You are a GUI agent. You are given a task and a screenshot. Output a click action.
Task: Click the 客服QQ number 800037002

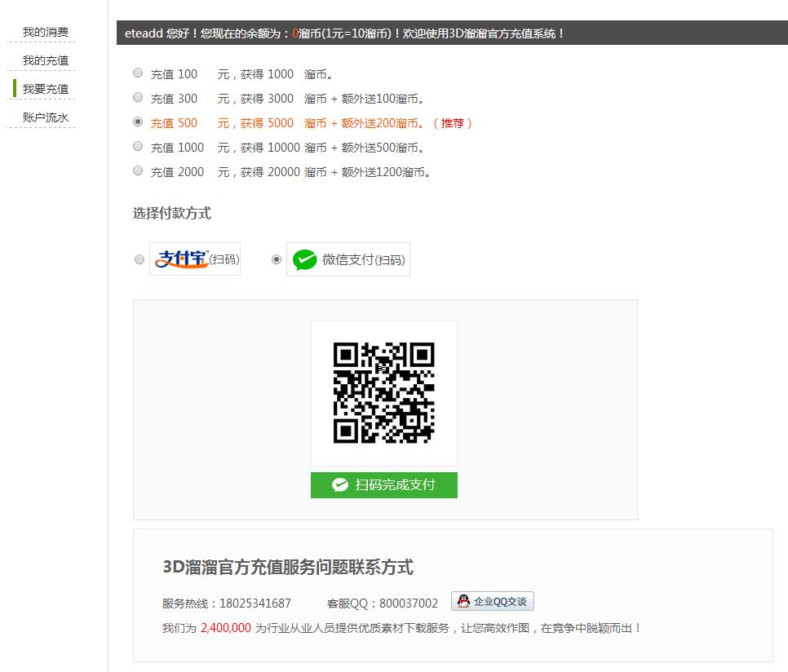pyautogui.click(x=409, y=603)
